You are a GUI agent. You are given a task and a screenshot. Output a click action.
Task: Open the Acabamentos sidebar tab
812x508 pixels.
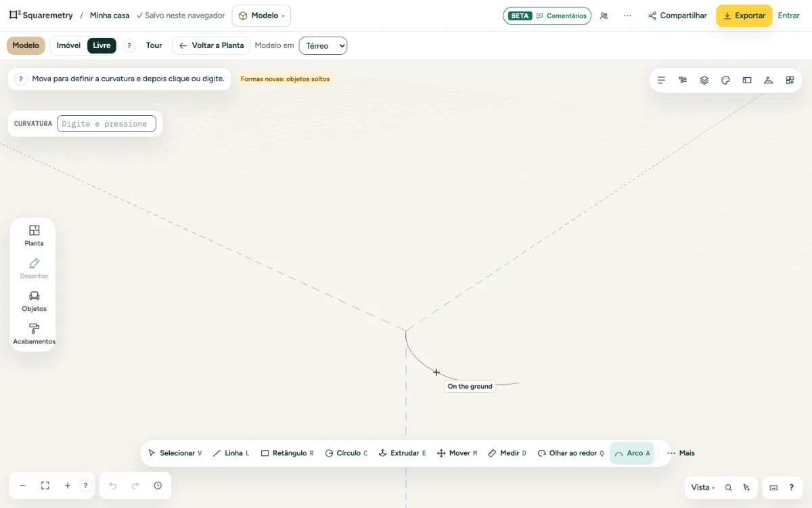click(x=34, y=335)
